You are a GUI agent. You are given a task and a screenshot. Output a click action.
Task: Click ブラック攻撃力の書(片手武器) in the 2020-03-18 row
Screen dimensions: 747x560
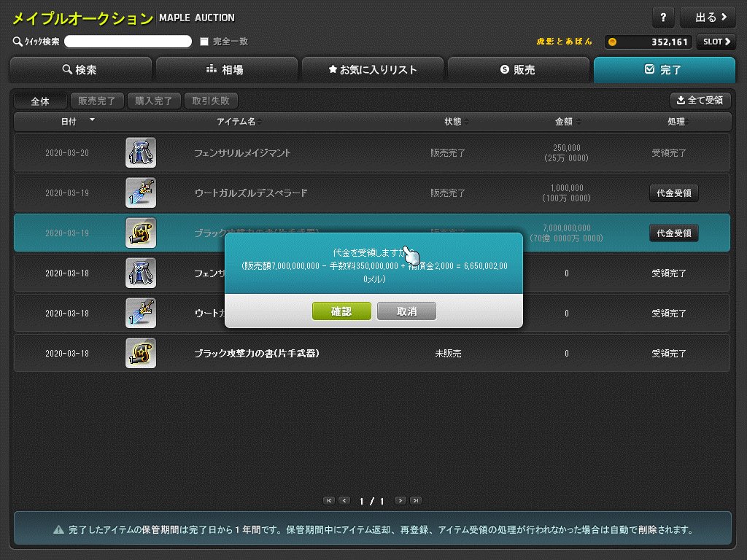256,354
